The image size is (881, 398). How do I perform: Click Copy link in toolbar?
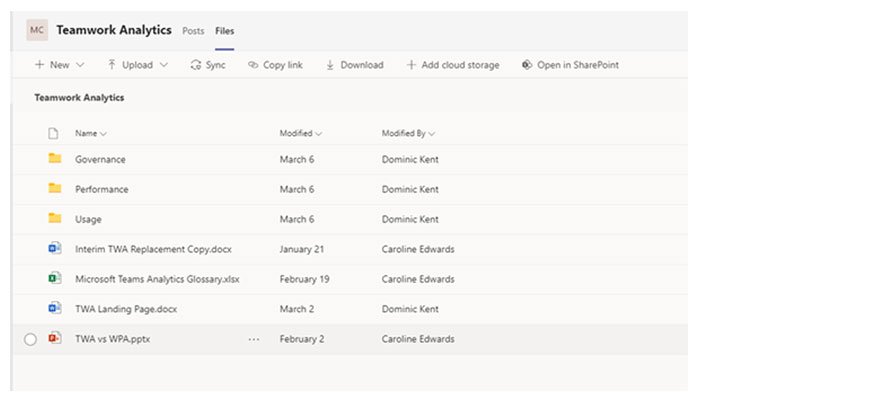(275, 65)
